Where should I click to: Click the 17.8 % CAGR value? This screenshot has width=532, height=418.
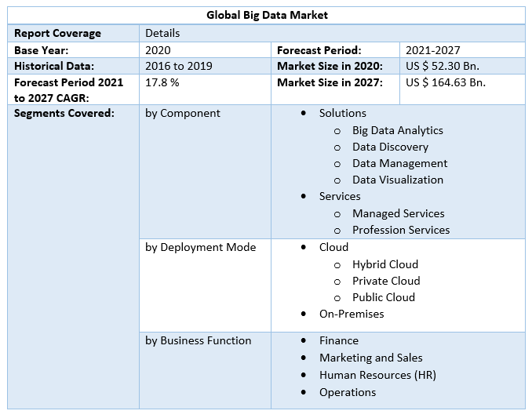162,82
